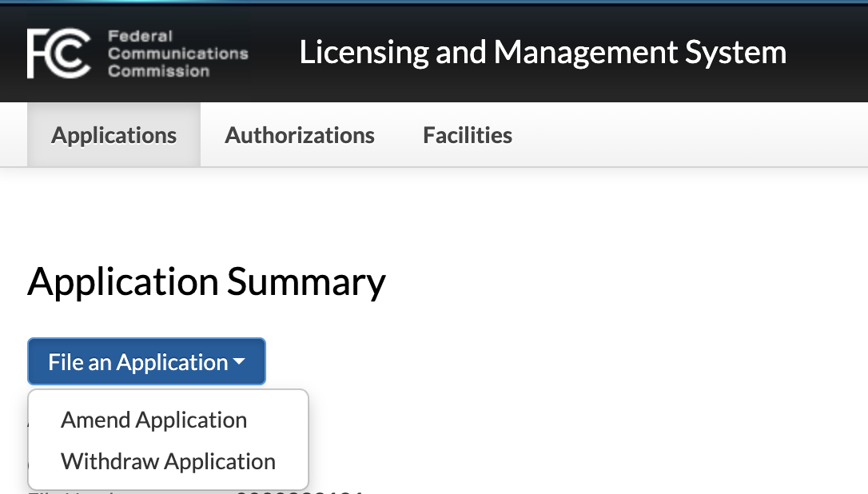Click the Applications navigation item
The width and height of the screenshot is (868, 494).
click(113, 135)
